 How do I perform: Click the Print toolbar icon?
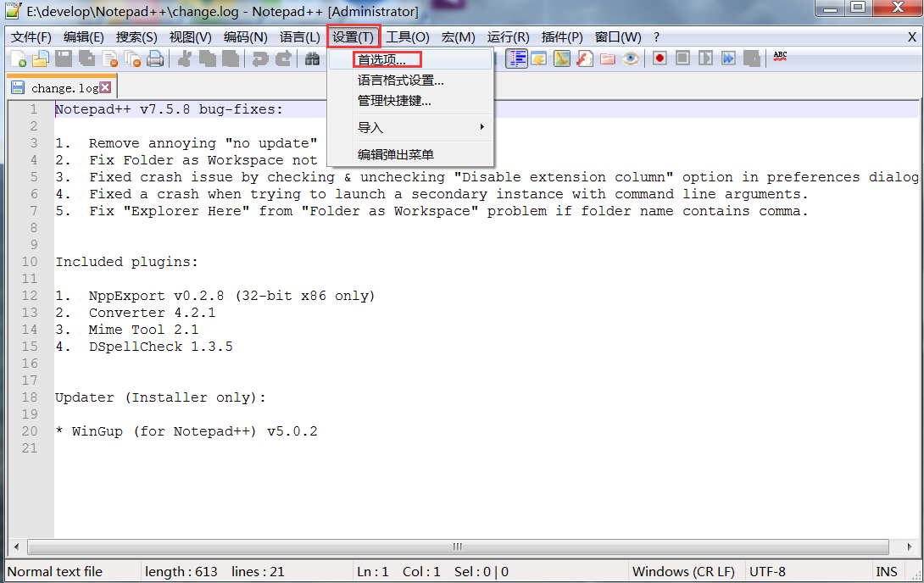156,58
